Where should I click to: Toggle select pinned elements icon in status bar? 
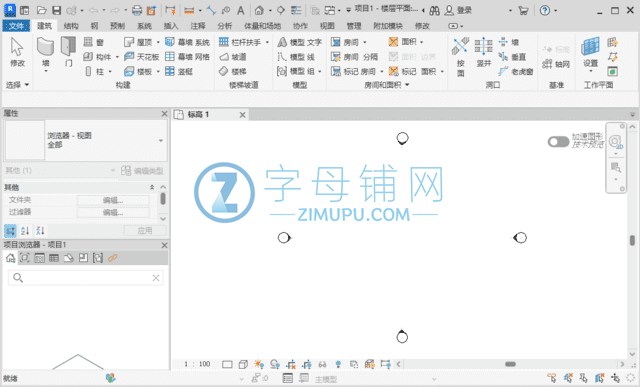(584, 378)
